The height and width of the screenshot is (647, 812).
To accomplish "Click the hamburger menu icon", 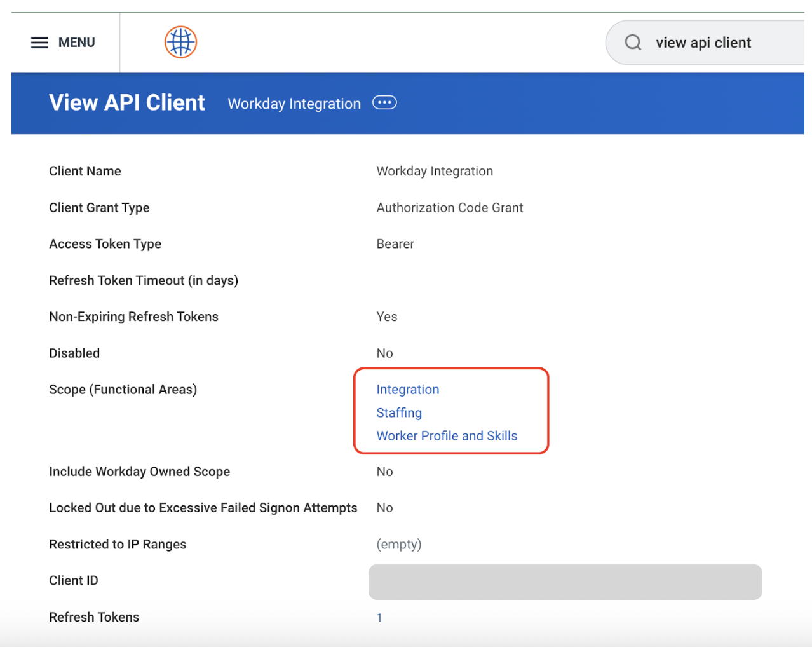I will point(39,43).
